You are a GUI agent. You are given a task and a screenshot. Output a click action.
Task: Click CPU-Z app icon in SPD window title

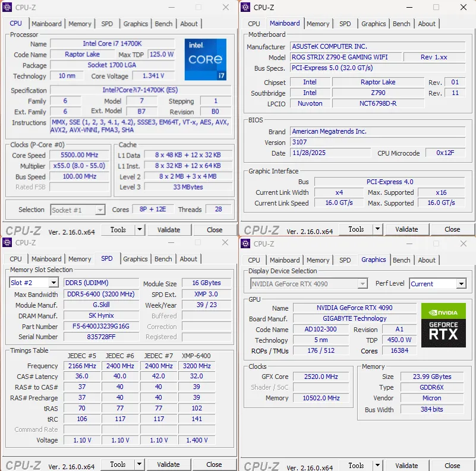[7, 242]
